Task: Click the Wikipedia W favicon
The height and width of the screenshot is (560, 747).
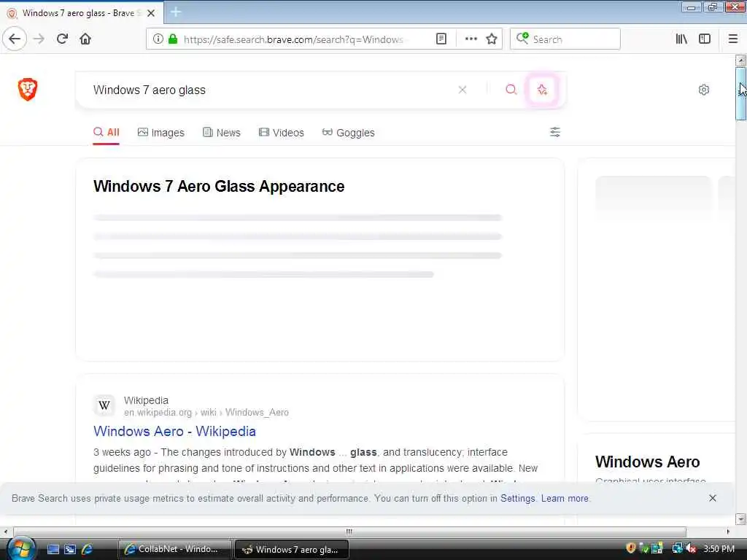Action: [104, 405]
